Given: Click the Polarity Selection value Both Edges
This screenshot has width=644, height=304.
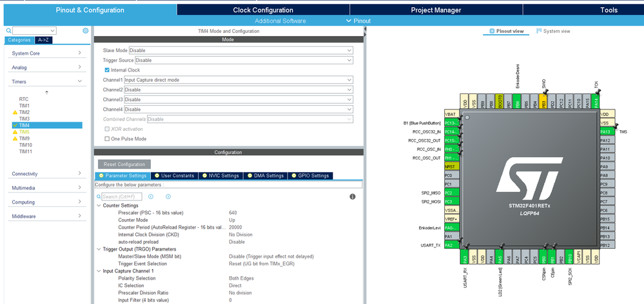Looking at the screenshot, I should (x=241, y=278).
